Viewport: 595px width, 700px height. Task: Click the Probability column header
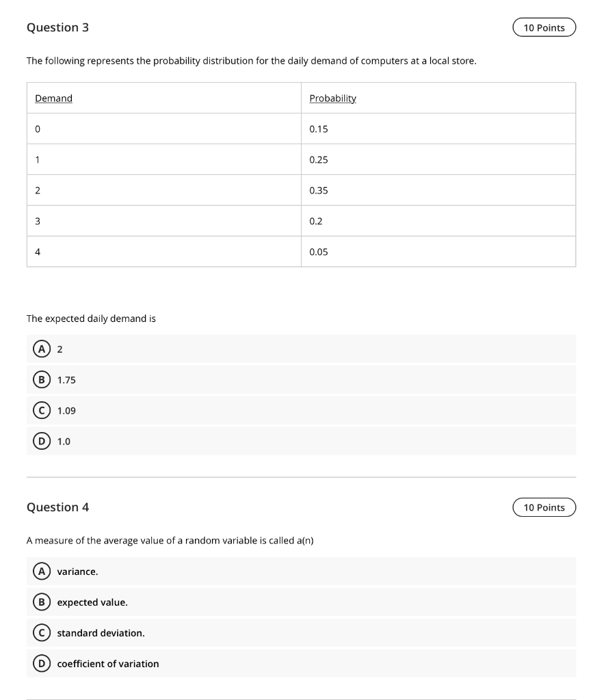333,98
